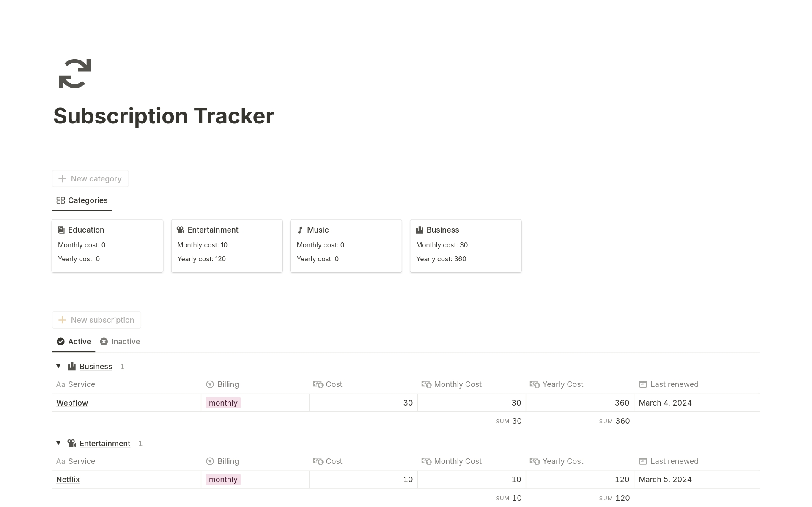812x507 pixels.
Task: Click the New category button
Action: (91, 178)
